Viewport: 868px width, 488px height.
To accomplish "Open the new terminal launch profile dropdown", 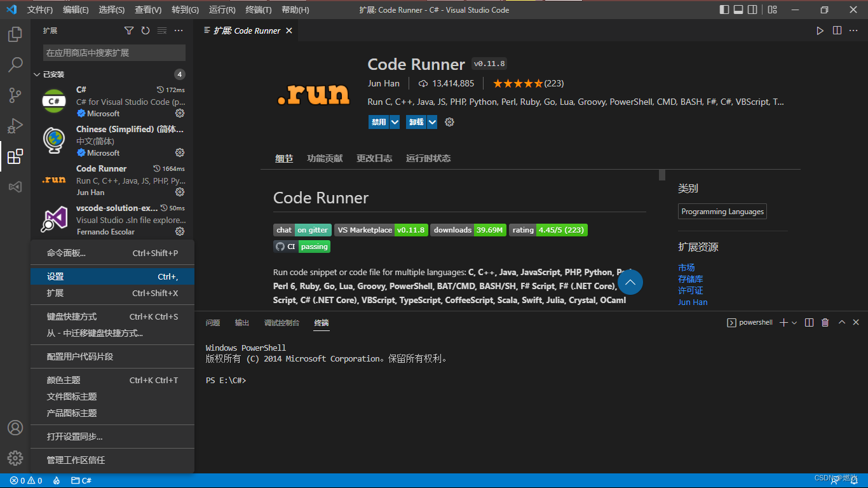I will [794, 323].
